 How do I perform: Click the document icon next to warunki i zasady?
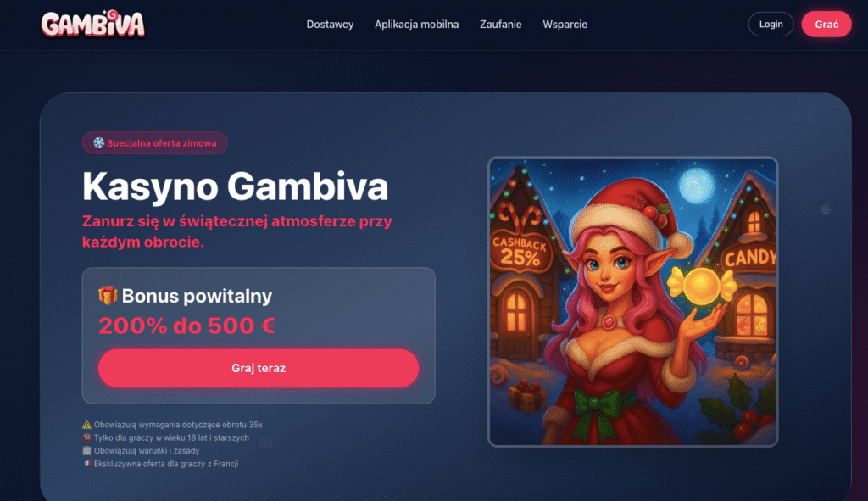click(87, 451)
